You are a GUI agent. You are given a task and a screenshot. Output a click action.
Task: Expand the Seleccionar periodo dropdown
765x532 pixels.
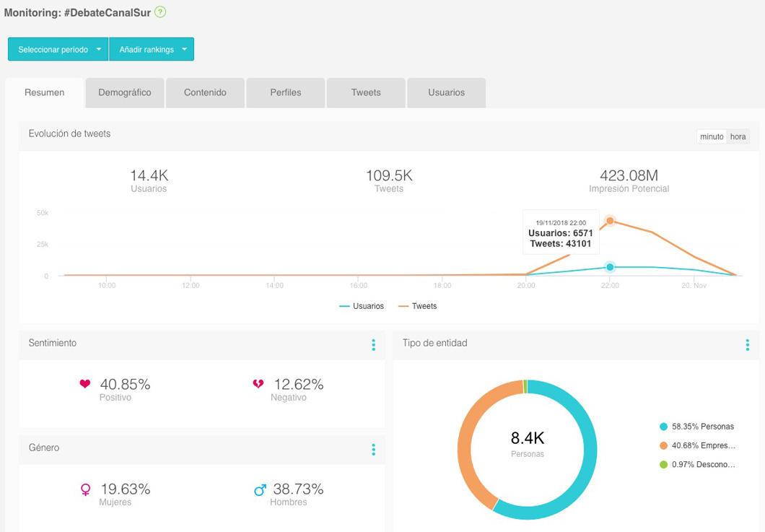click(58, 50)
